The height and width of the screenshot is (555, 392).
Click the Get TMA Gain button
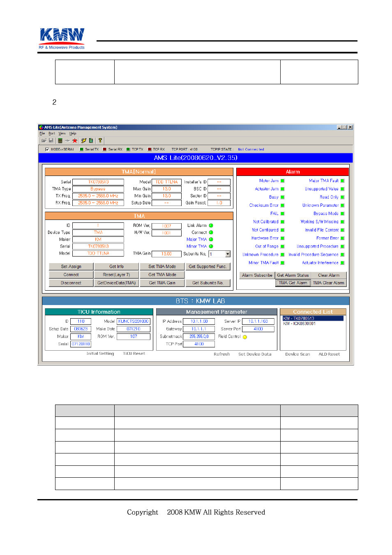[162, 283]
